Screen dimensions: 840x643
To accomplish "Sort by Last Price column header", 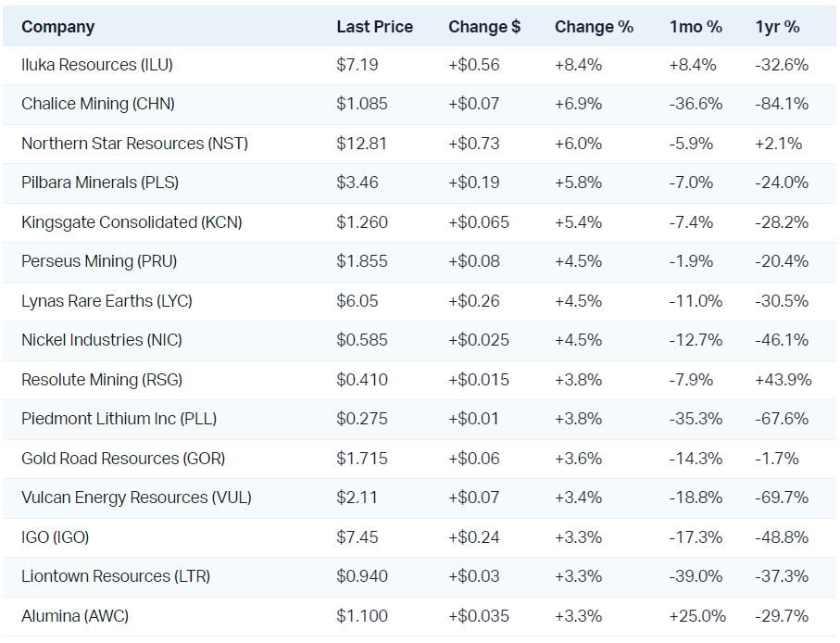I will point(374,27).
